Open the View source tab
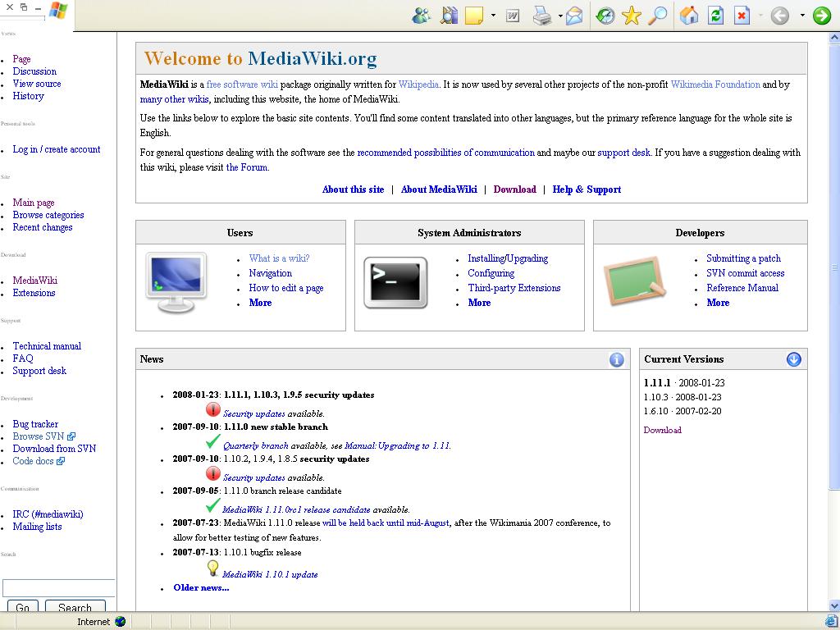 [37, 84]
